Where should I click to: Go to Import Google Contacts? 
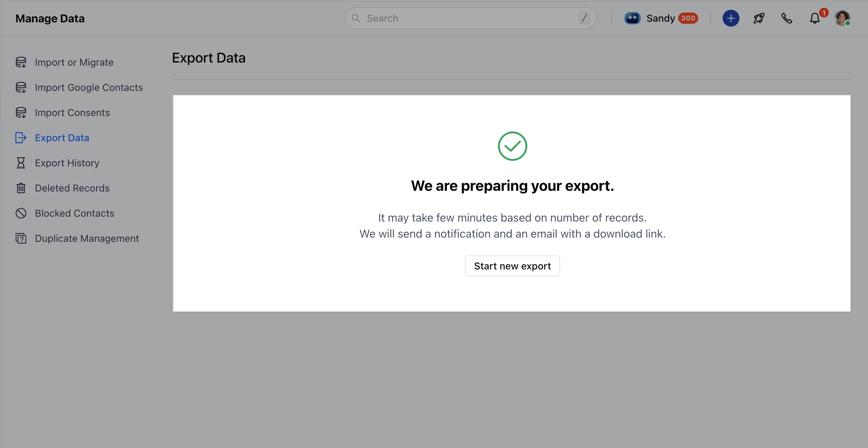89,87
